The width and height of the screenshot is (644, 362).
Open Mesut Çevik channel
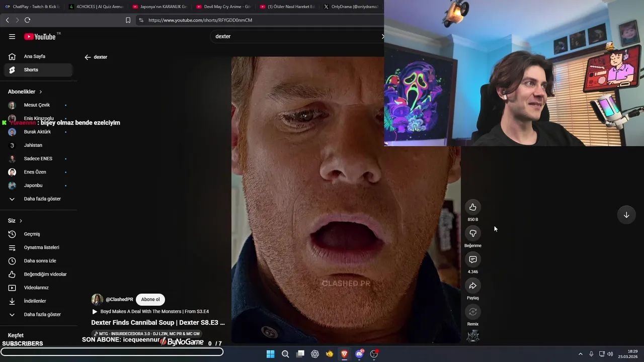coord(39,105)
